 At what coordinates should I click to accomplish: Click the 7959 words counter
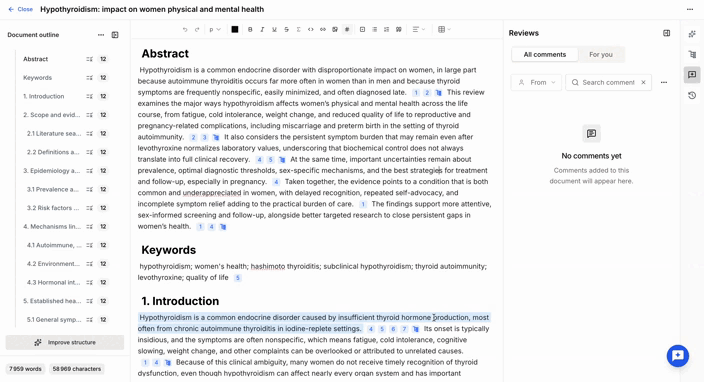pyautogui.click(x=26, y=369)
